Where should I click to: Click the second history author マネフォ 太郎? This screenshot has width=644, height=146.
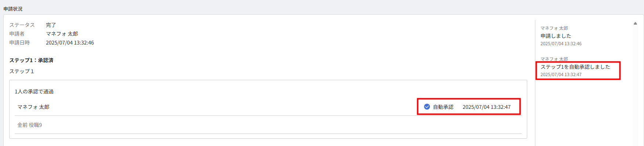554,59
